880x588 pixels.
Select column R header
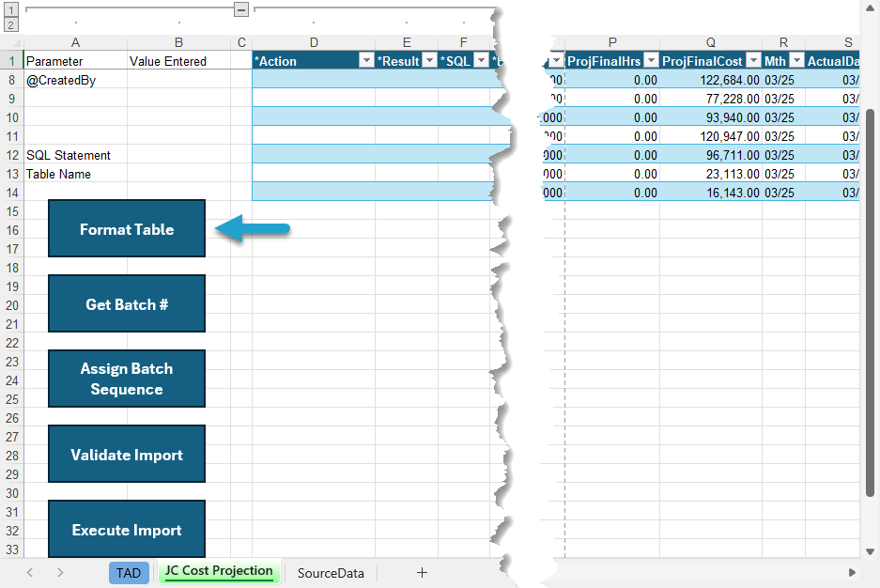click(783, 42)
